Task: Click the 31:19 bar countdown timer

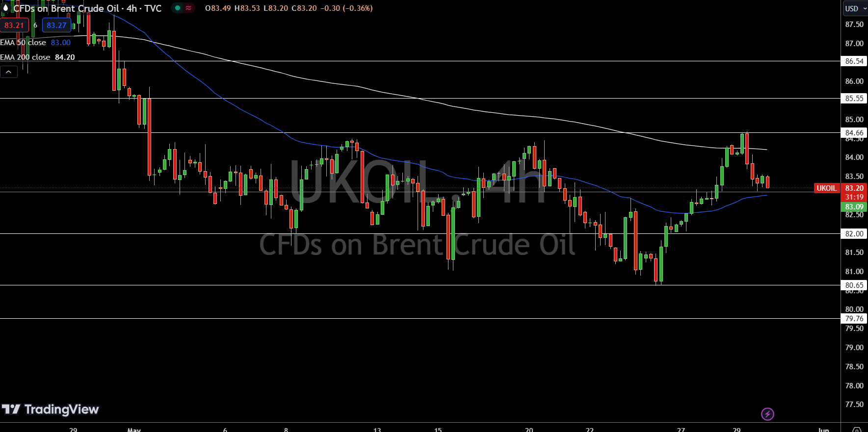Action: point(854,197)
